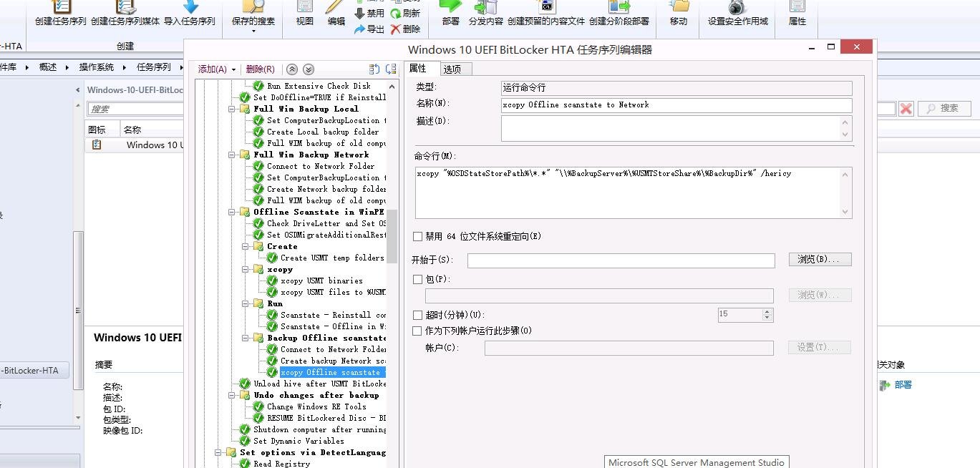The width and height of the screenshot is (980, 468).
Task: Enable the Package (包(P)) checkbox
Action: [418, 280]
